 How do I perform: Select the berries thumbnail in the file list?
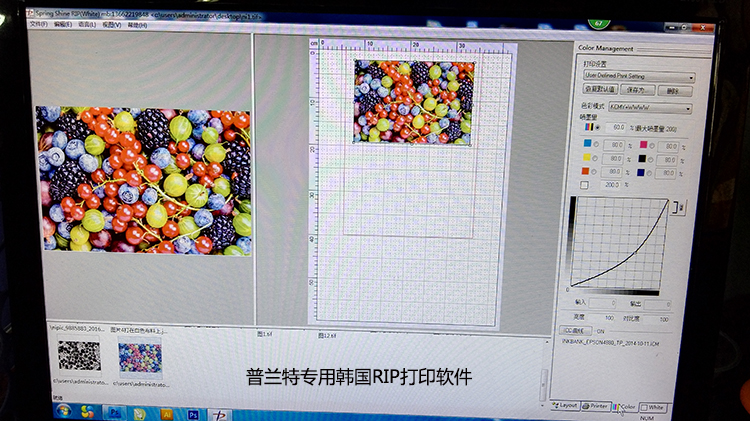(140, 358)
